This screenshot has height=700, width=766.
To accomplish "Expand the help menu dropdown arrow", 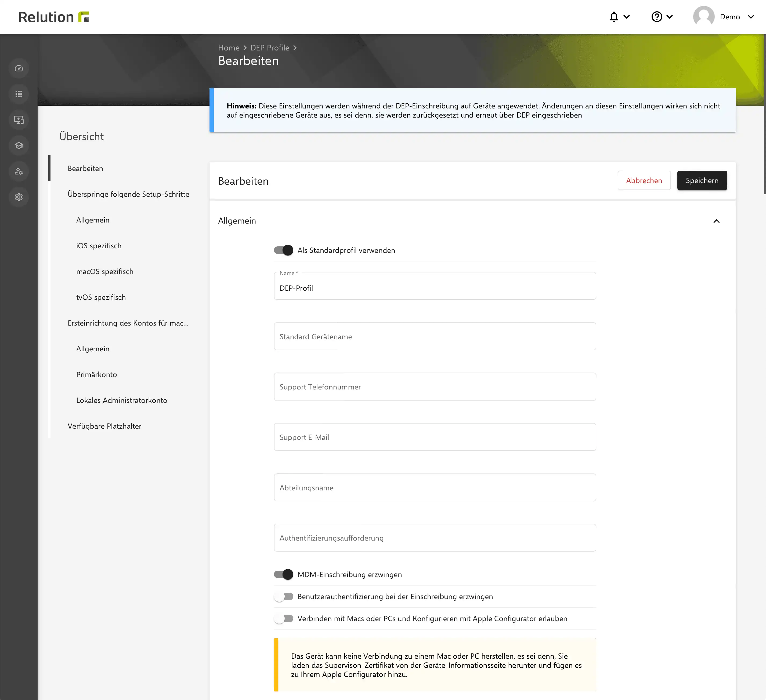I will click(670, 17).
